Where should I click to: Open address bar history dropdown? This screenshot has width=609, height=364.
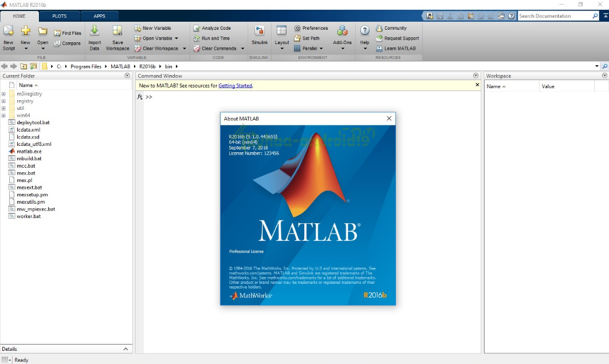(x=596, y=66)
